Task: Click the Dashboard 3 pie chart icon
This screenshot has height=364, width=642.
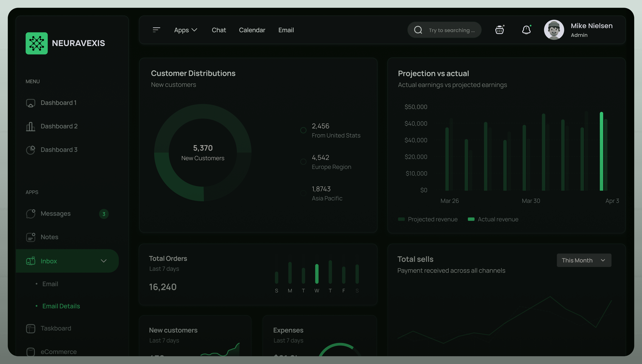Action: pos(31,150)
